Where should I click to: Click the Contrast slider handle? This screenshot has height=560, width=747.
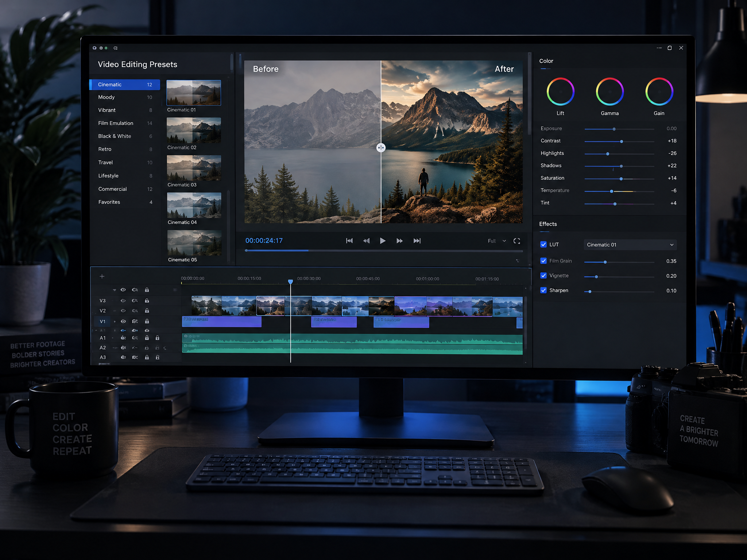coord(622,141)
